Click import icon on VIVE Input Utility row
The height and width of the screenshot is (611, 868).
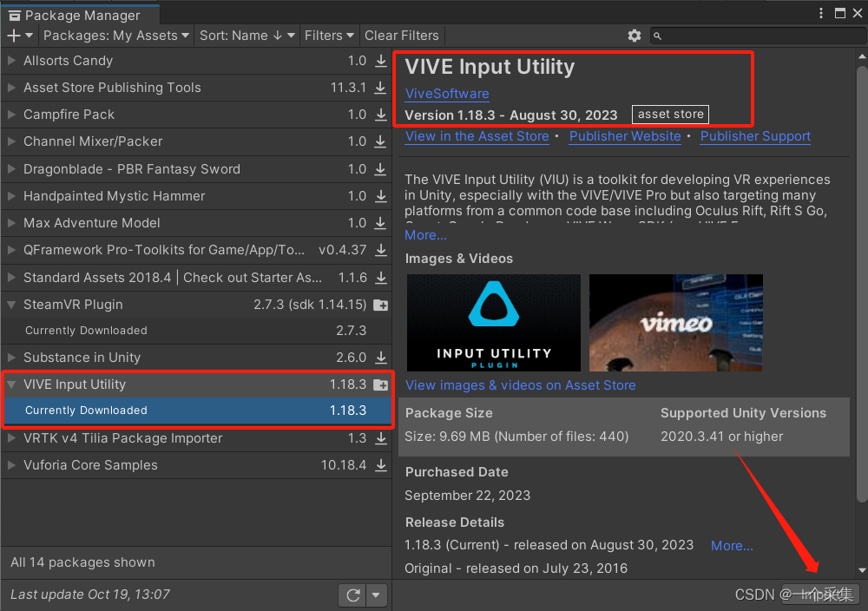pyautogui.click(x=381, y=384)
